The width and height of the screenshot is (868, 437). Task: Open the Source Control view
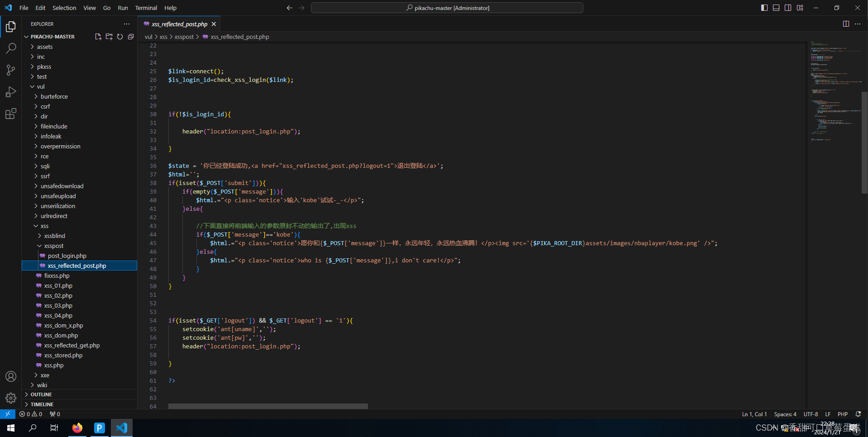11,70
